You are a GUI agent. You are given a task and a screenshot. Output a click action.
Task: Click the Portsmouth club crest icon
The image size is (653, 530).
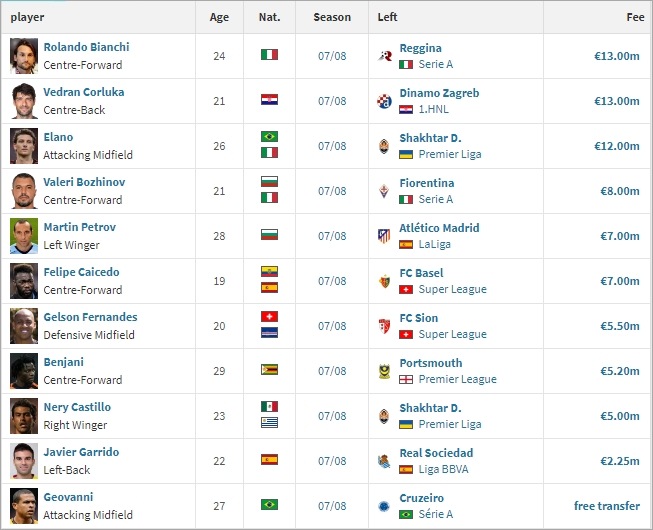click(x=385, y=371)
